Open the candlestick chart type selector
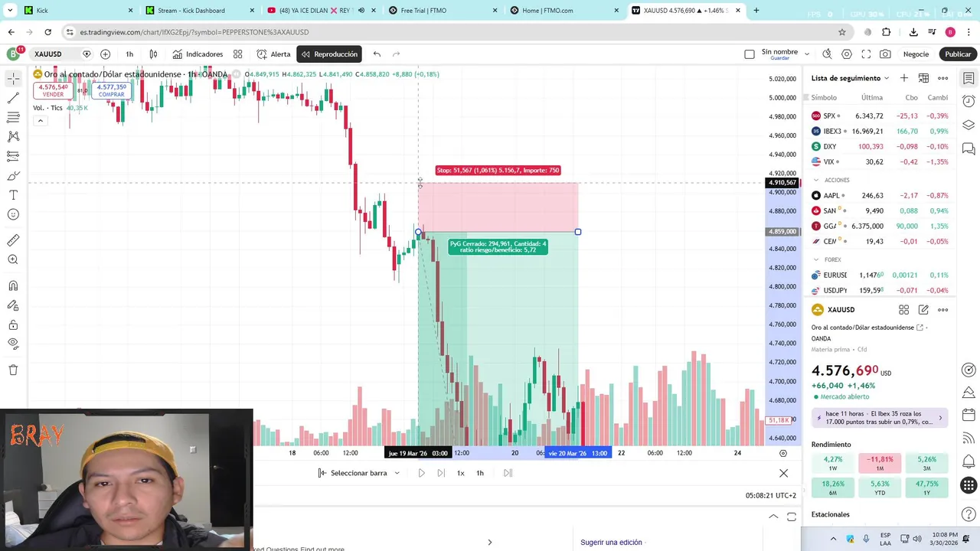This screenshot has height=551, width=980. click(x=153, y=54)
